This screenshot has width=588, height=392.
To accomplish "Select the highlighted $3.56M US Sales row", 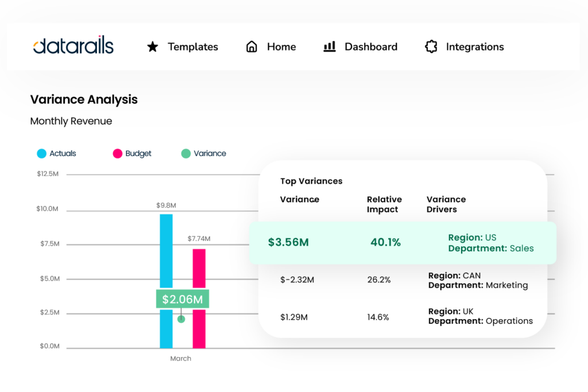I will [402, 243].
